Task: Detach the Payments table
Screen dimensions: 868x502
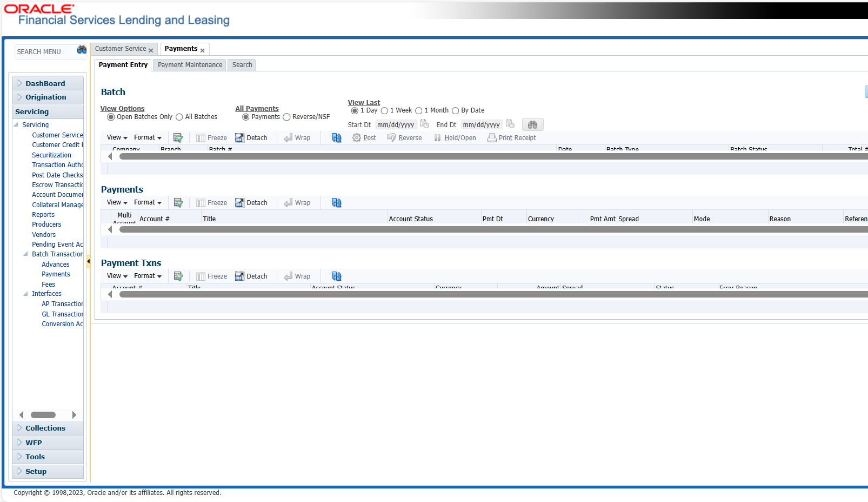Action: [251, 203]
